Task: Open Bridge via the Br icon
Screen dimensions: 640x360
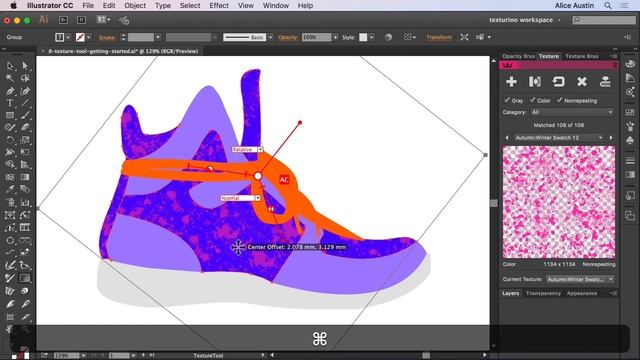Action: (63, 20)
